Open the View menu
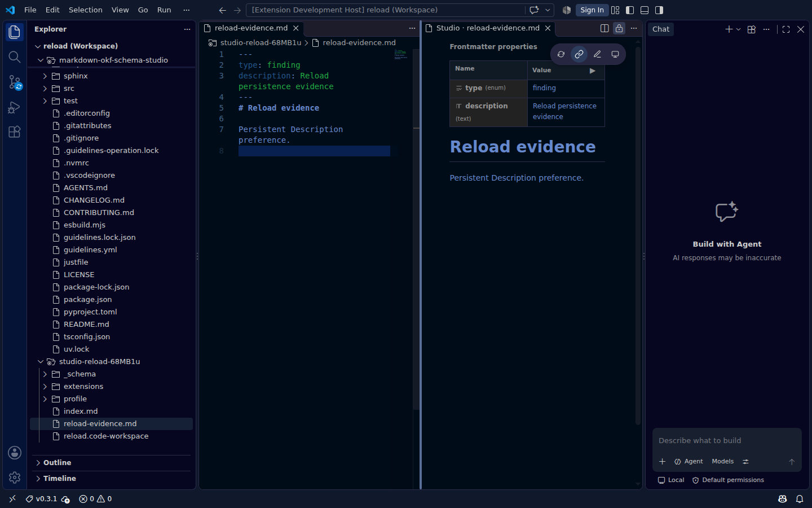Viewport: 812px width, 508px height. 120,10
